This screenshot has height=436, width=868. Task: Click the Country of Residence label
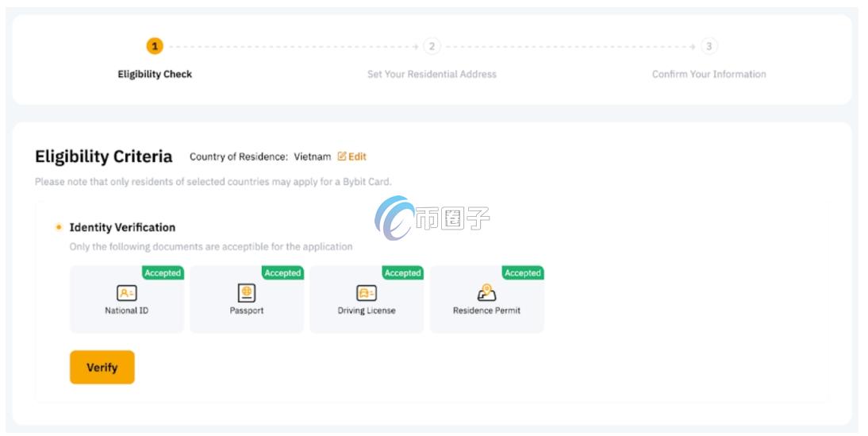[239, 156]
